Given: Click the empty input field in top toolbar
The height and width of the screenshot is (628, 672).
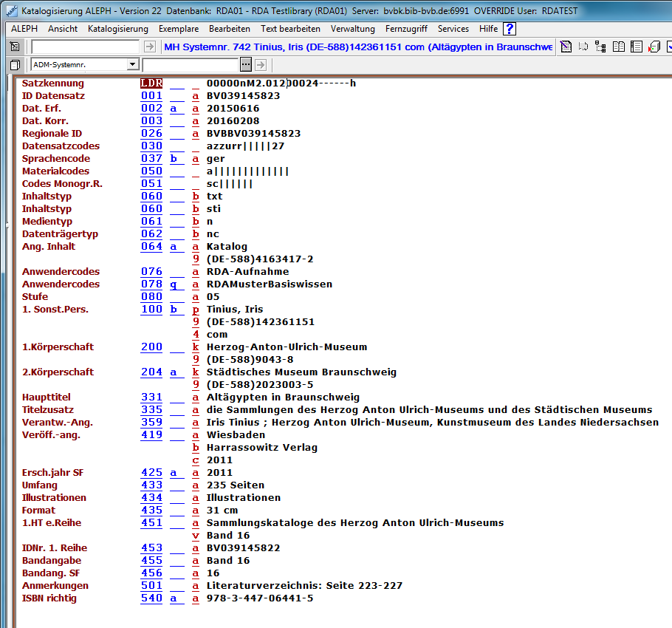Looking at the screenshot, I should point(85,47).
